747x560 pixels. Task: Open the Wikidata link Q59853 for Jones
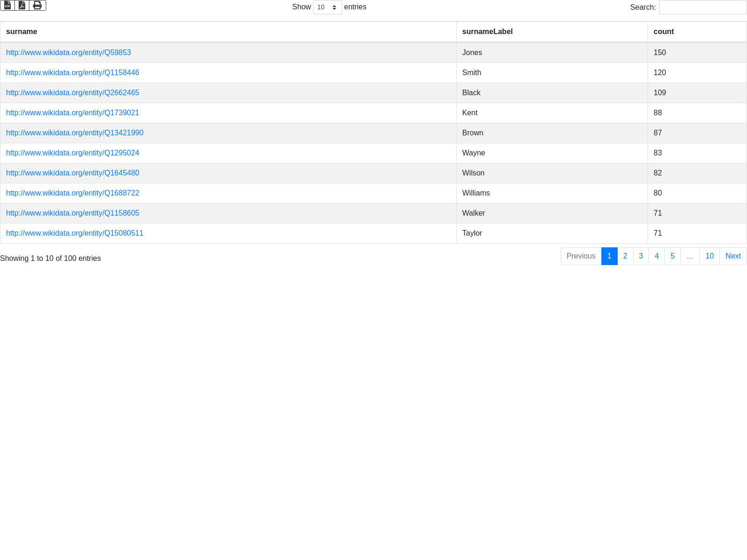coord(69,53)
